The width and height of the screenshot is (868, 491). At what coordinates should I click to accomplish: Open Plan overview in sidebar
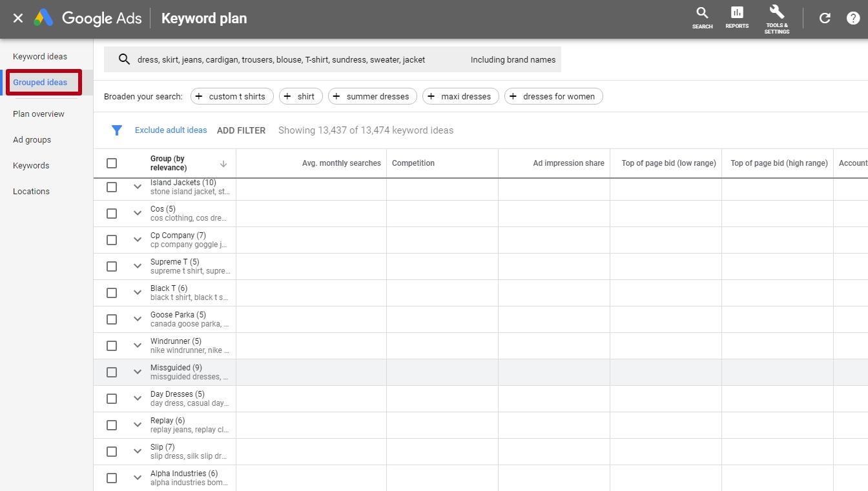(39, 114)
